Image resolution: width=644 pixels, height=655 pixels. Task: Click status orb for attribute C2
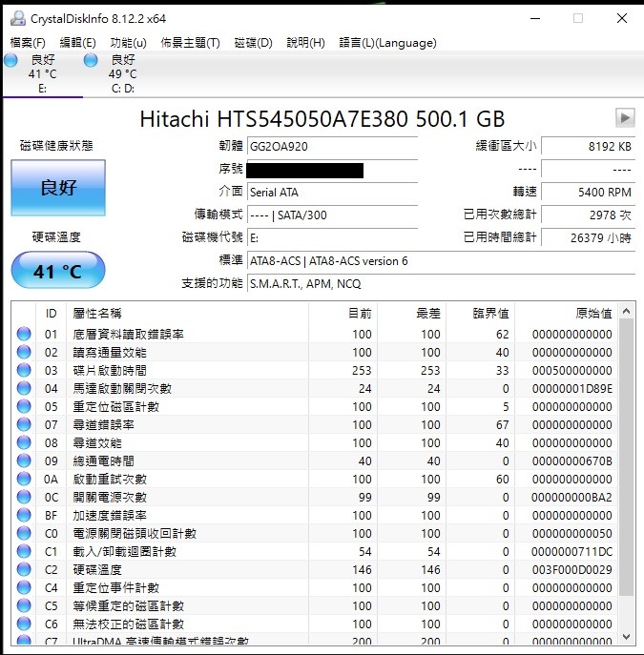coord(24,569)
